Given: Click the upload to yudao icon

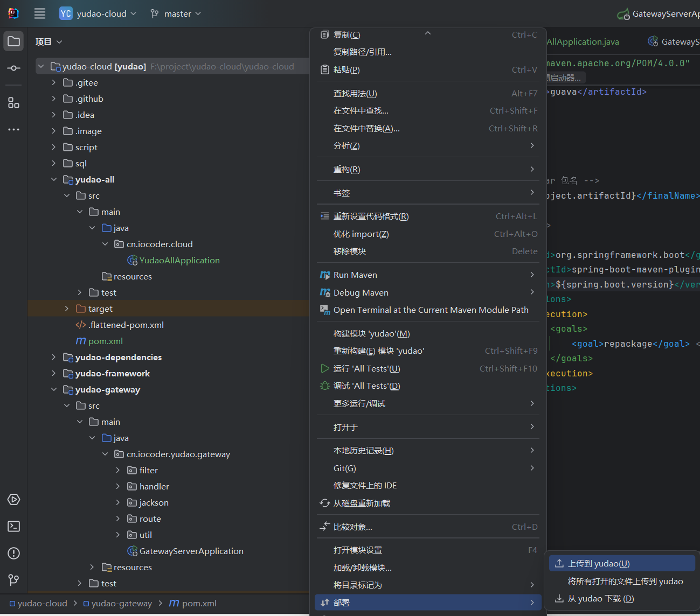Looking at the screenshot, I should [x=559, y=564].
